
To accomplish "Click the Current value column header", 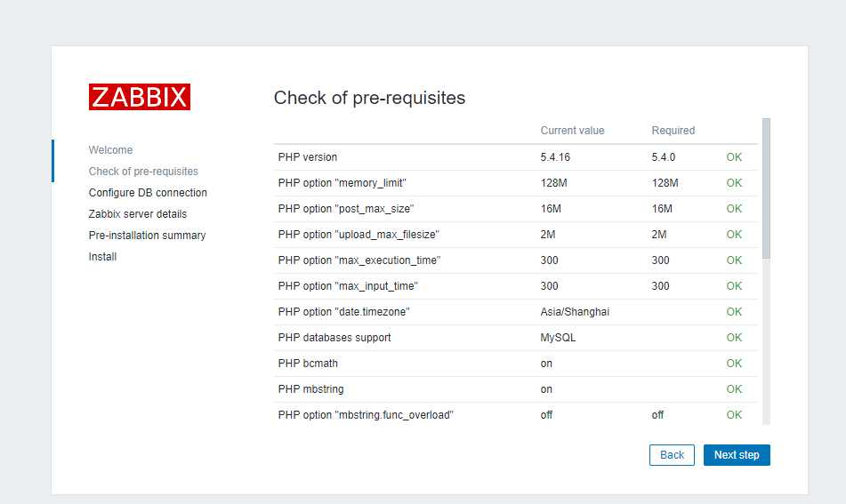I will [x=573, y=131].
